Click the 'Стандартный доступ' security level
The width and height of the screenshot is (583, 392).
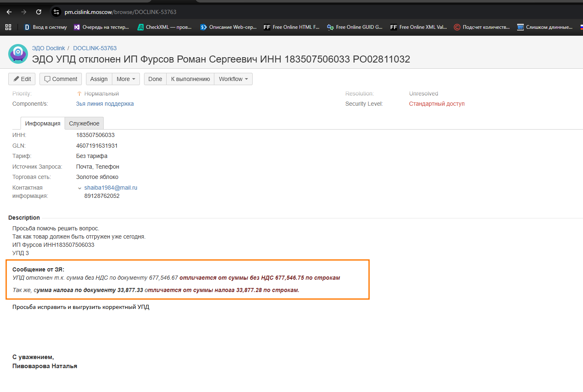coord(437,104)
